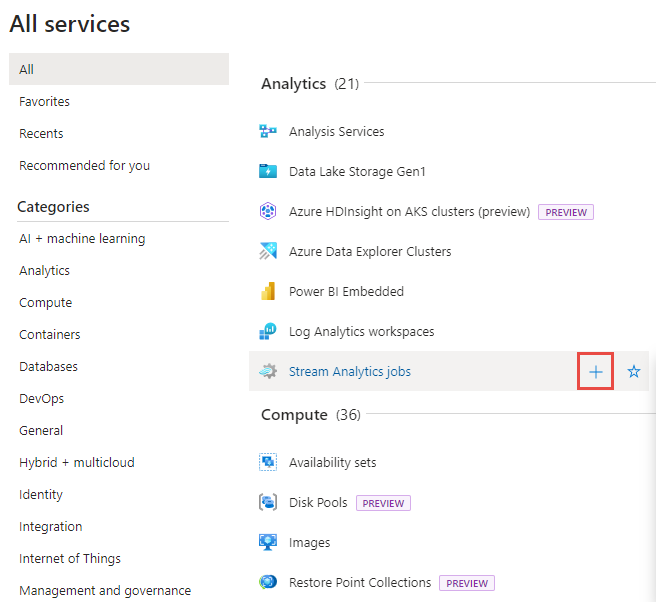This screenshot has height=602, width=656.
Task: Click the PREVIEW badge beside Disk Pools
Action: pyautogui.click(x=383, y=503)
